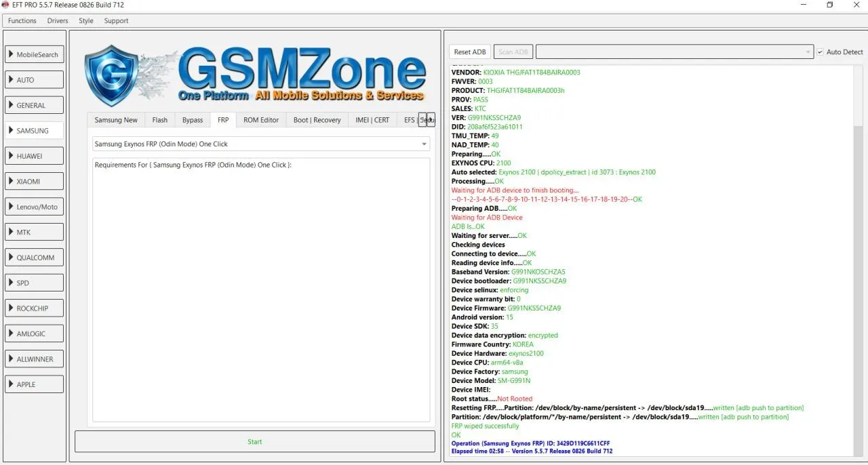The width and height of the screenshot is (868, 465).
Task: Select the 'Baseband Version: G991NKOSCHZA5' log line
Action: [509, 272]
